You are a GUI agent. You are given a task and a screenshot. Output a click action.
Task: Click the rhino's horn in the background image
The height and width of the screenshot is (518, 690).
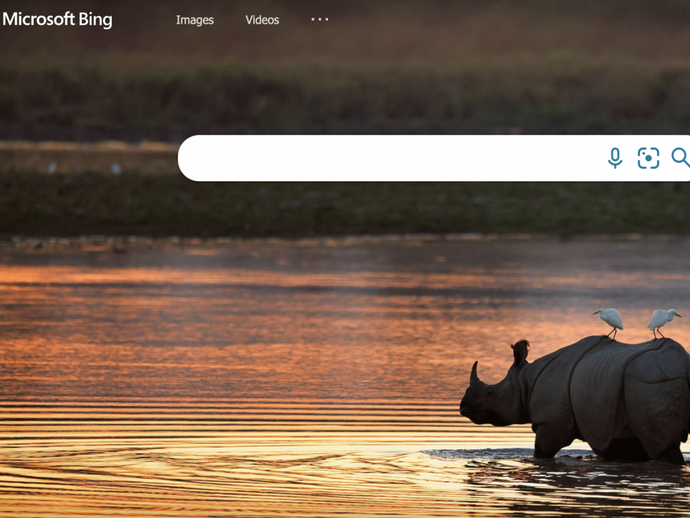(474, 373)
